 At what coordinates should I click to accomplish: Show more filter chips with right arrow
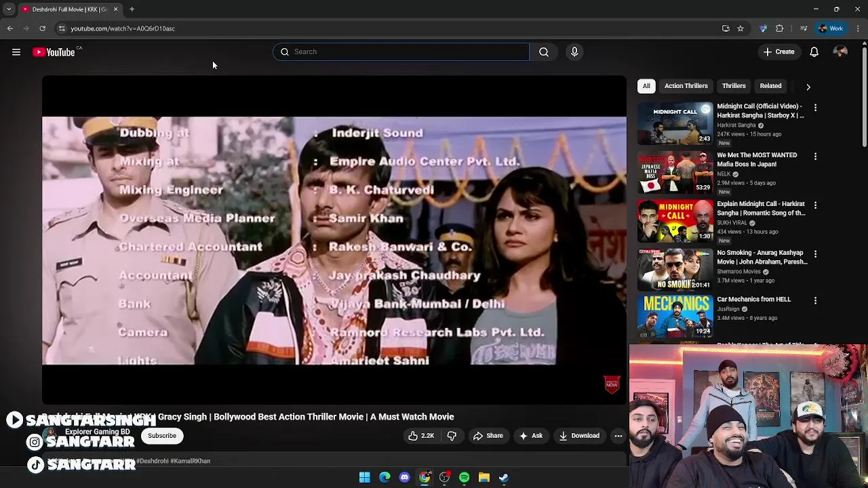tap(808, 87)
